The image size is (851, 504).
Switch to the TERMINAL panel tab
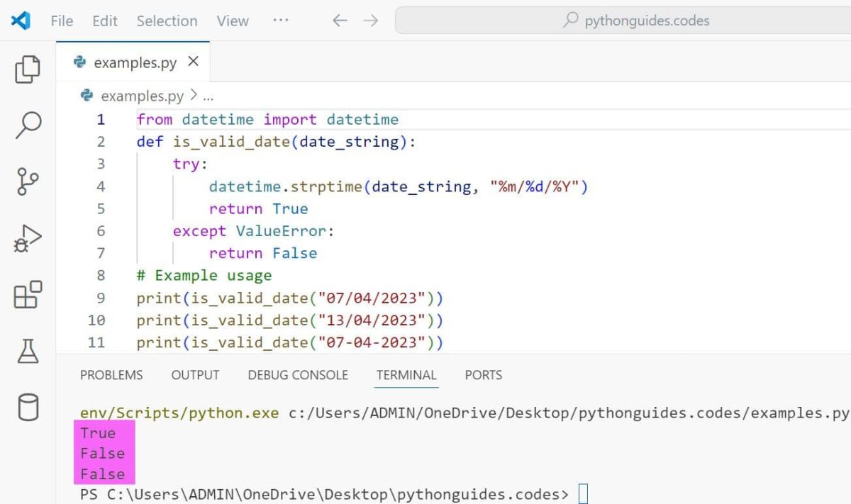(x=406, y=375)
